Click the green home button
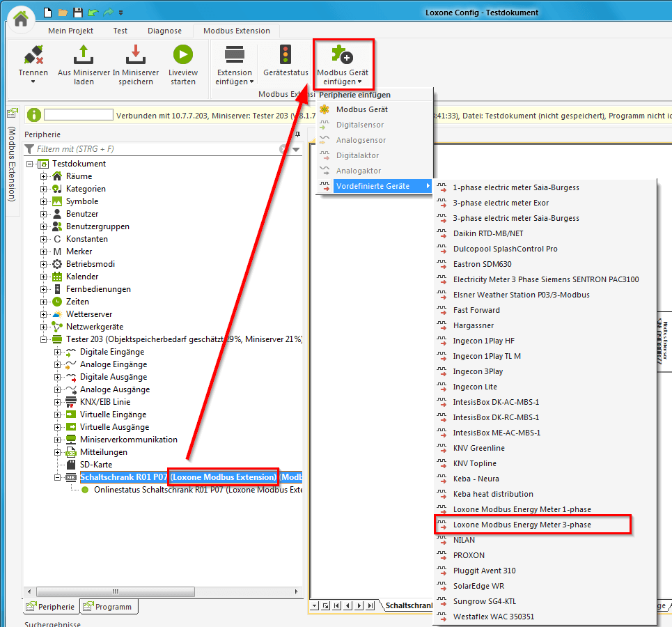 point(21,19)
